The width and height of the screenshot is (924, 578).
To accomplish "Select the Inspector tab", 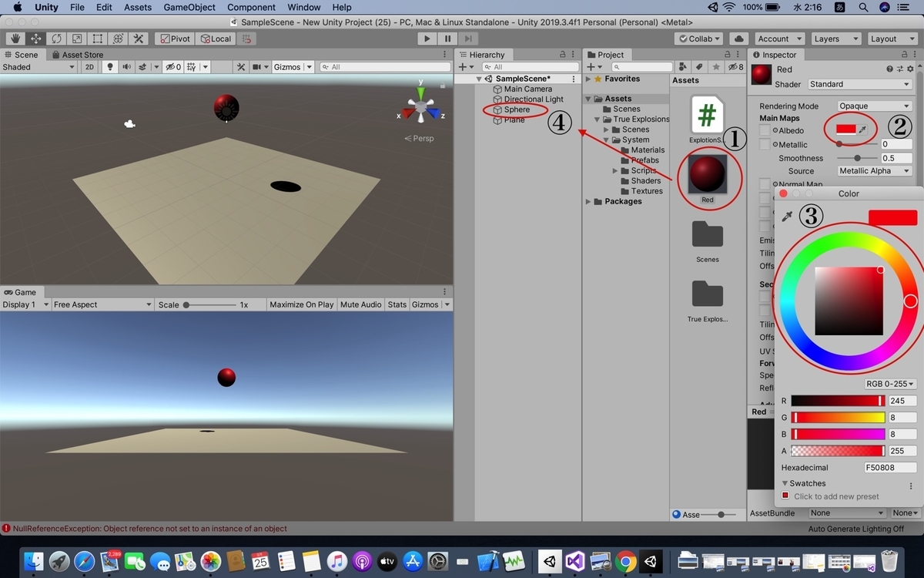I will pos(775,55).
